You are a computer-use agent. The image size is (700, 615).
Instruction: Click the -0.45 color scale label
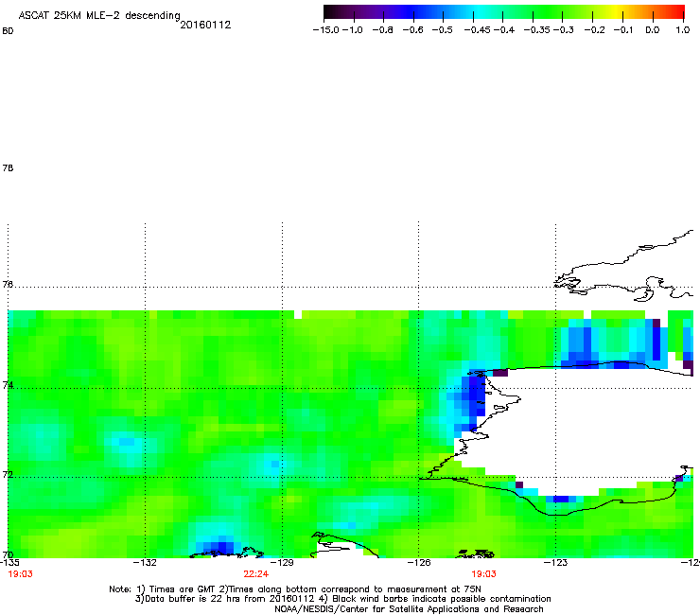pyautogui.click(x=477, y=30)
